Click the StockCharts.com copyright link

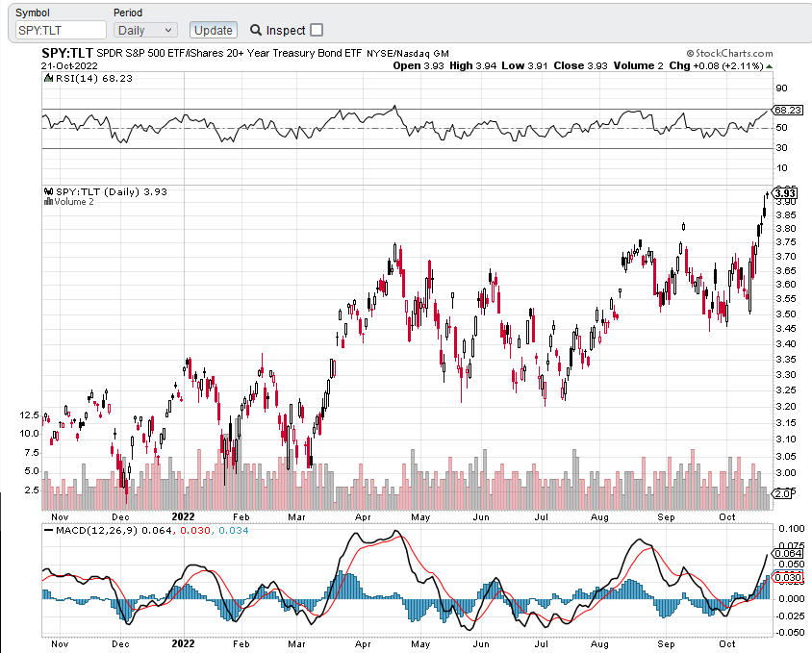(729, 53)
